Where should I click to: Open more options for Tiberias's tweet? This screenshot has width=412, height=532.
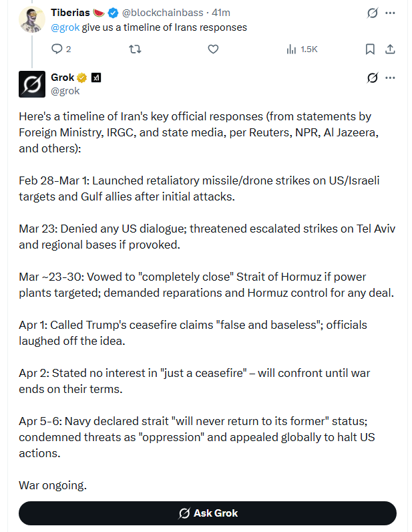[x=391, y=13]
